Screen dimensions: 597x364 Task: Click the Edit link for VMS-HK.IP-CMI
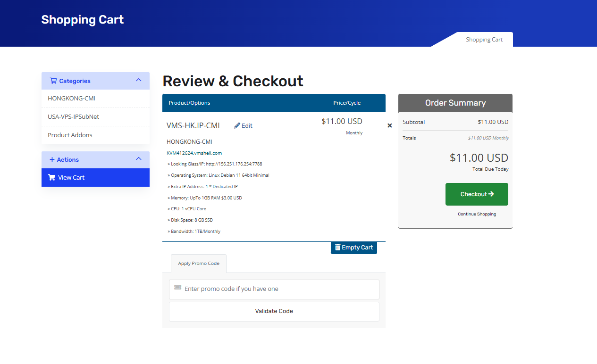[x=247, y=125]
